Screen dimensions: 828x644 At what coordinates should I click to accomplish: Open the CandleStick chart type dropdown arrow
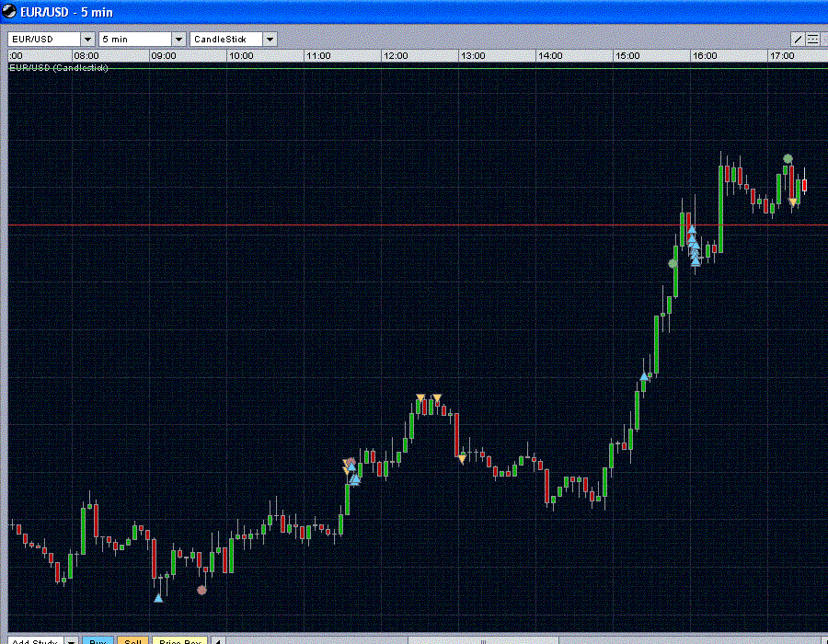[270, 39]
